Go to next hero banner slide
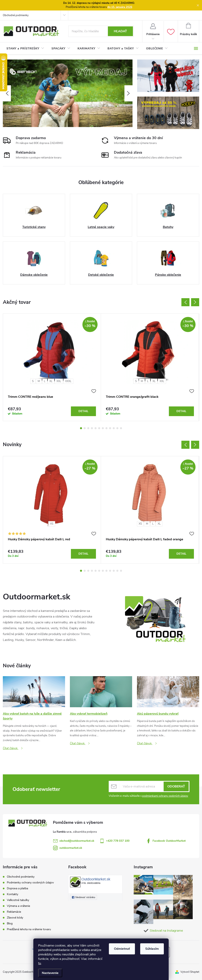Screen dimensions: 202x980 click(128, 93)
